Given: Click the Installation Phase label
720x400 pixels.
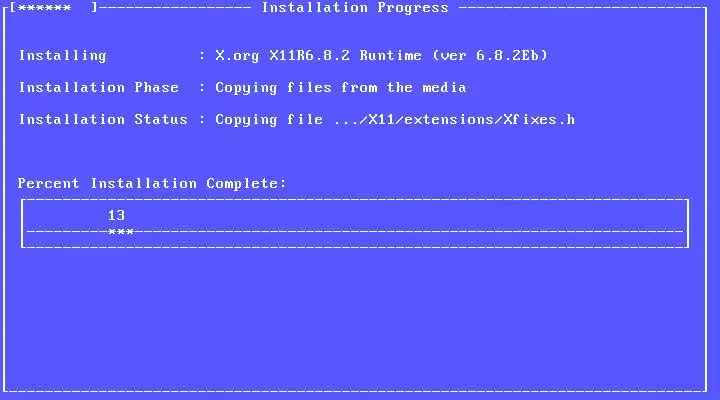Looking at the screenshot, I should pyautogui.click(x=99, y=87).
